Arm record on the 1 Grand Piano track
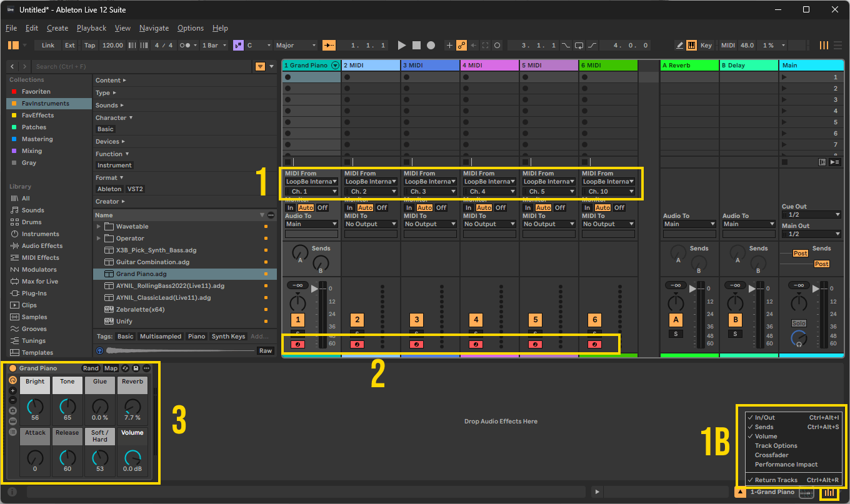The width and height of the screenshot is (850, 504). (298, 344)
